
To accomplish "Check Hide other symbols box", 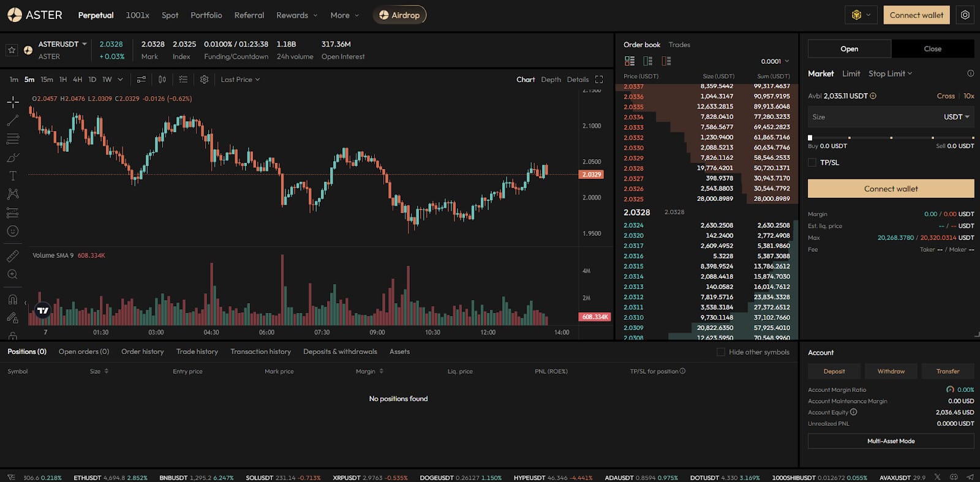I will (721, 352).
